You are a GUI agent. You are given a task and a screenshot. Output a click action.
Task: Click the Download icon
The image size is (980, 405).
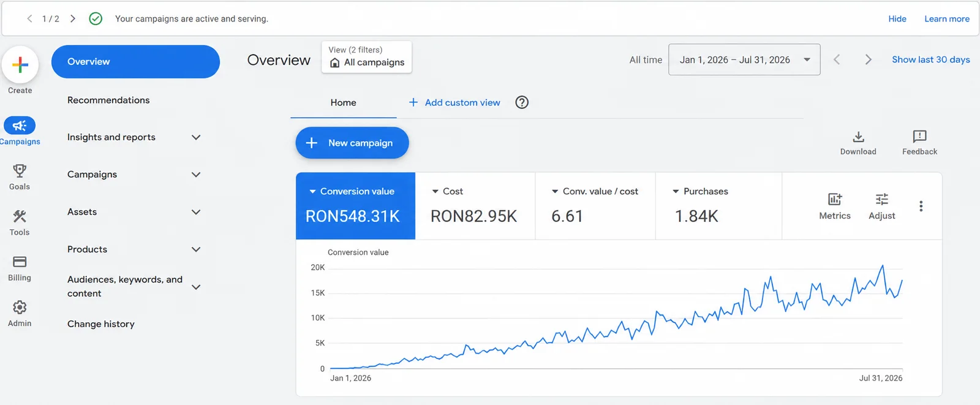(x=858, y=137)
